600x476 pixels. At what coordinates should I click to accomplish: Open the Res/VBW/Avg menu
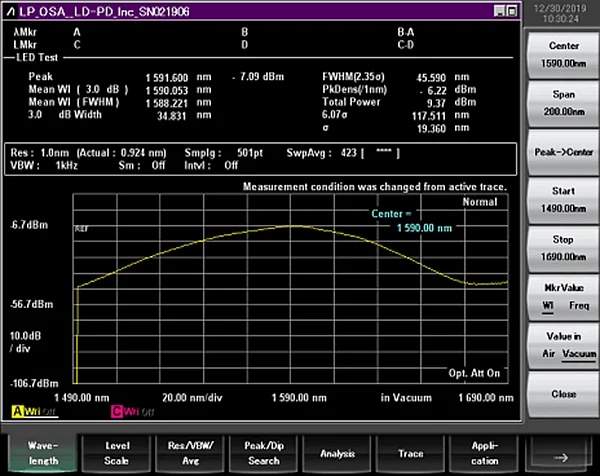coord(190,454)
